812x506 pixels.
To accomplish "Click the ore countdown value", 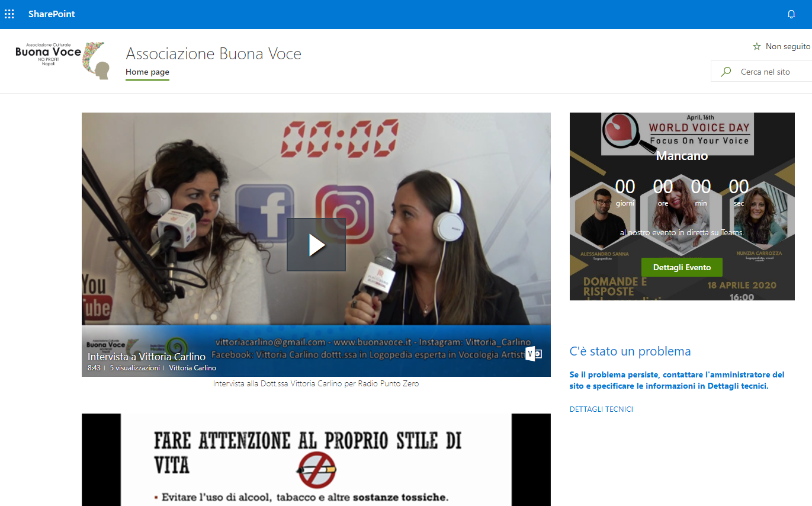I will (663, 187).
